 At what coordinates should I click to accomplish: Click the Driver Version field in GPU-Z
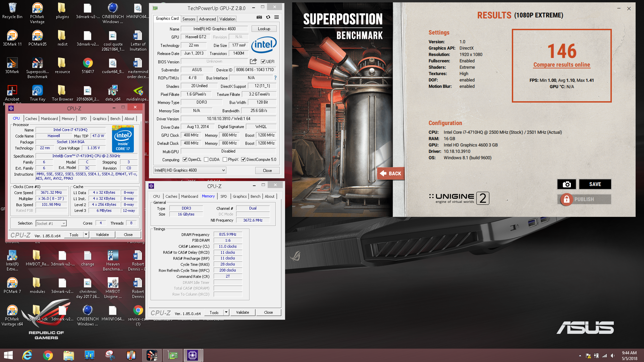[x=228, y=119]
